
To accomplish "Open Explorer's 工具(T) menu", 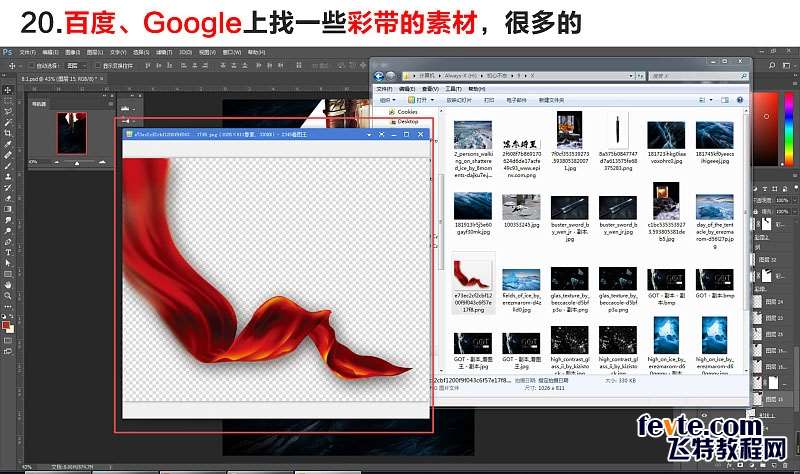I will pyautogui.click(x=453, y=89).
